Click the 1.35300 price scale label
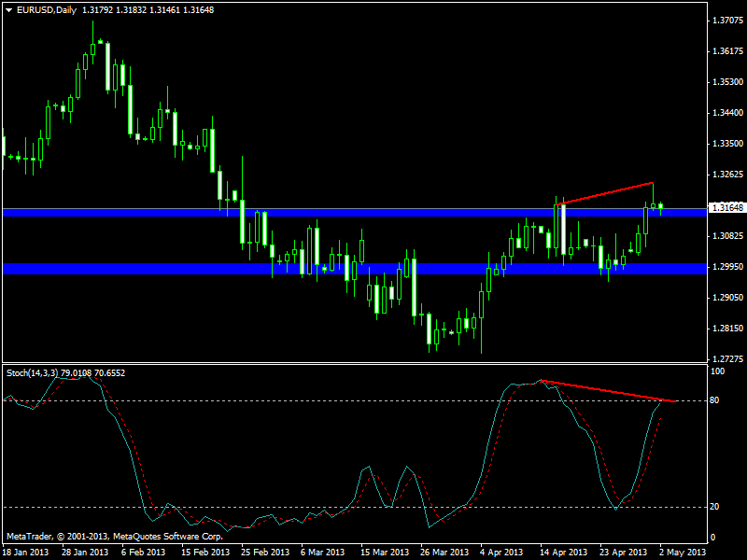Screen dimensions: 747x560 click(727, 82)
